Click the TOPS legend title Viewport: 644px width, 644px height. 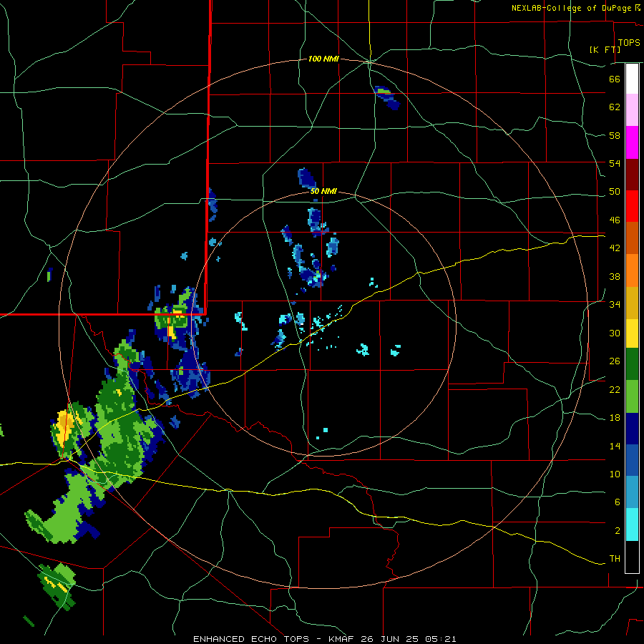point(629,42)
